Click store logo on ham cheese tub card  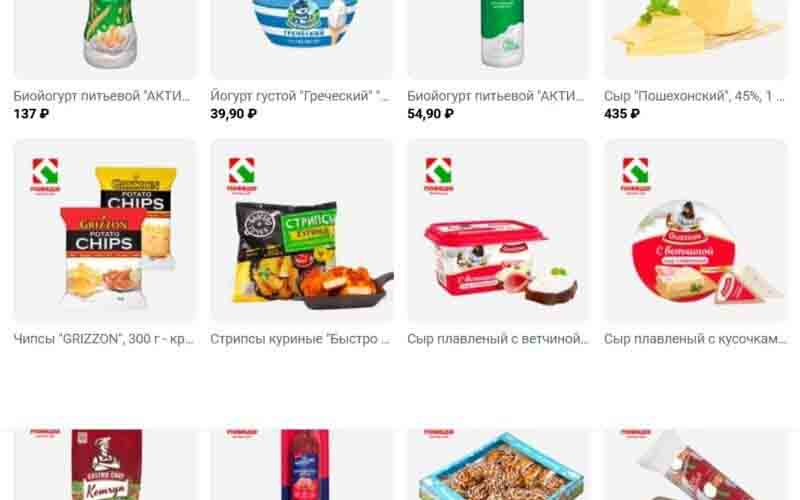[x=439, y=176]
